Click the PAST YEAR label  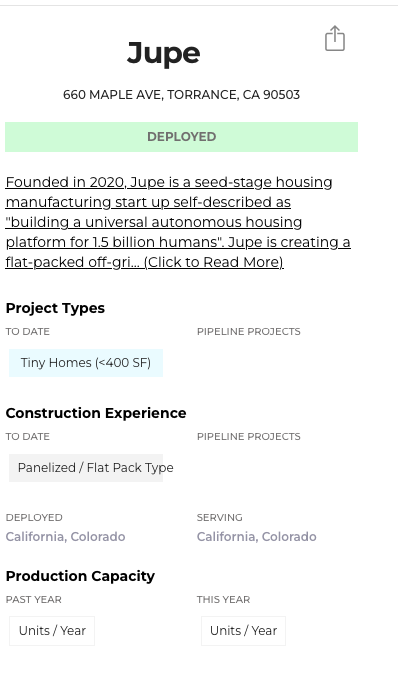pos(34,599)
